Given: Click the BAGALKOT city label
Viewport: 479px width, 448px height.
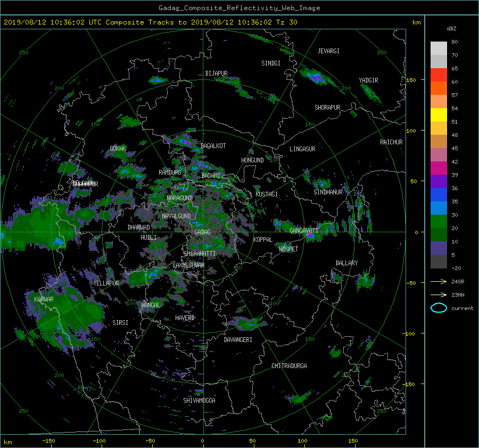Looking at the screenshot, I should [213, 146].
